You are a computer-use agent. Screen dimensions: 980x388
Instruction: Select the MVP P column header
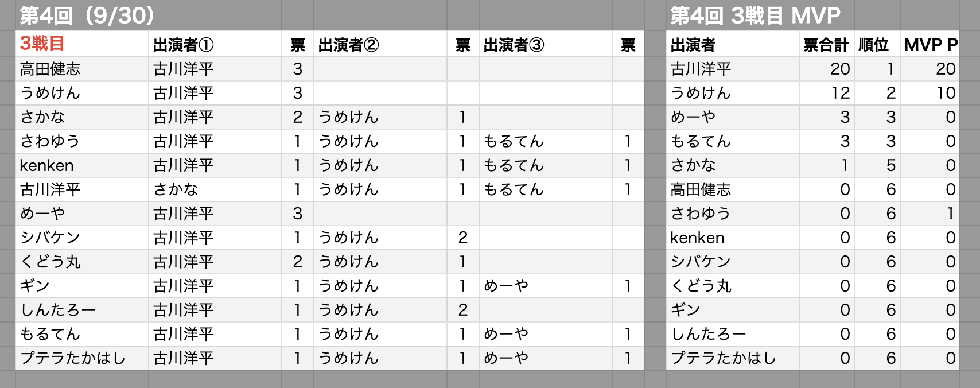(x=931, y=45)
